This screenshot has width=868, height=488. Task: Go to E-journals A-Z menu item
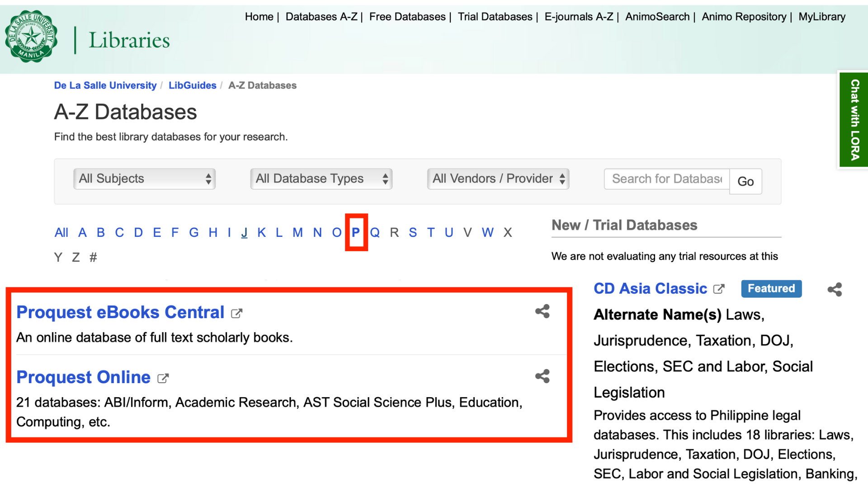click(578, 17)
